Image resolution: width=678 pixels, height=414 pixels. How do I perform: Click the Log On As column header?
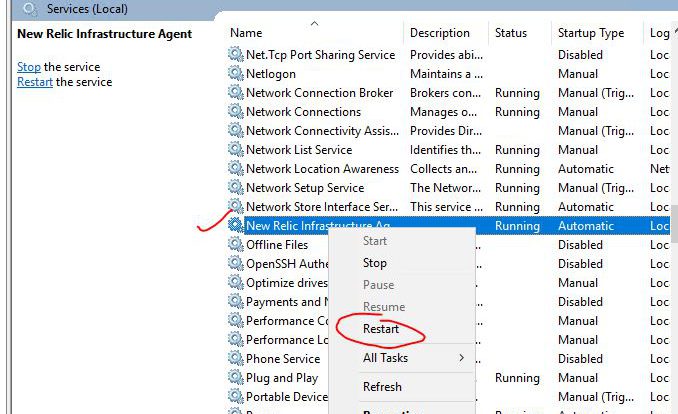click(x=658, y=33)
